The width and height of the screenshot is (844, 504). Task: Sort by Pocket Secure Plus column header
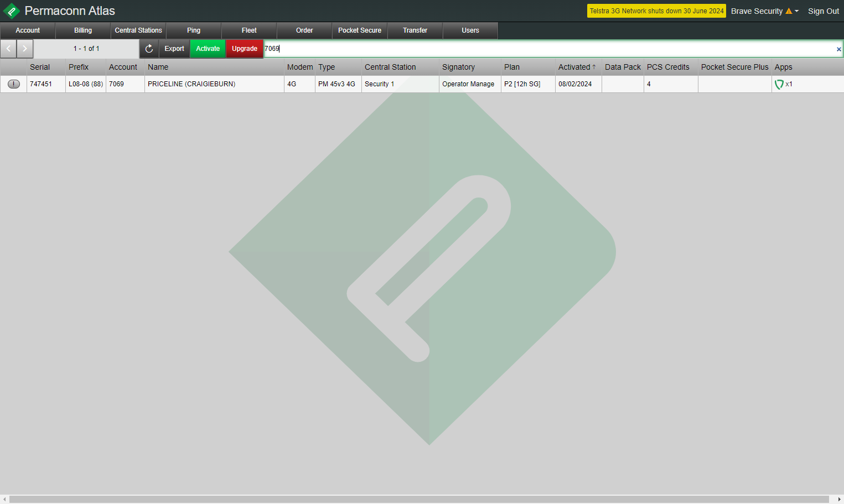[x=735, y=67]
